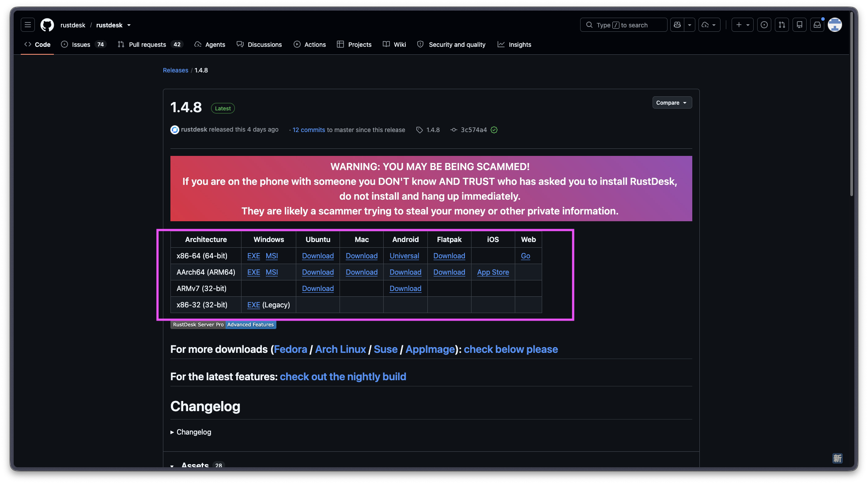
Task: Open the Arch Linux downloads link
Action: click(x=340, y=349)
